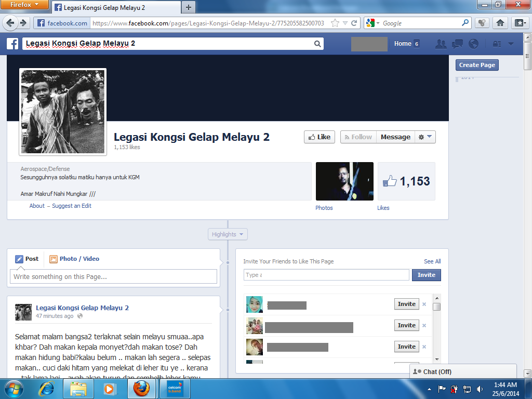Image resolution: width=532 pixels, height=399 pixels.
Task: Dismiss the first friend suggestion
Action: (424, 304)
